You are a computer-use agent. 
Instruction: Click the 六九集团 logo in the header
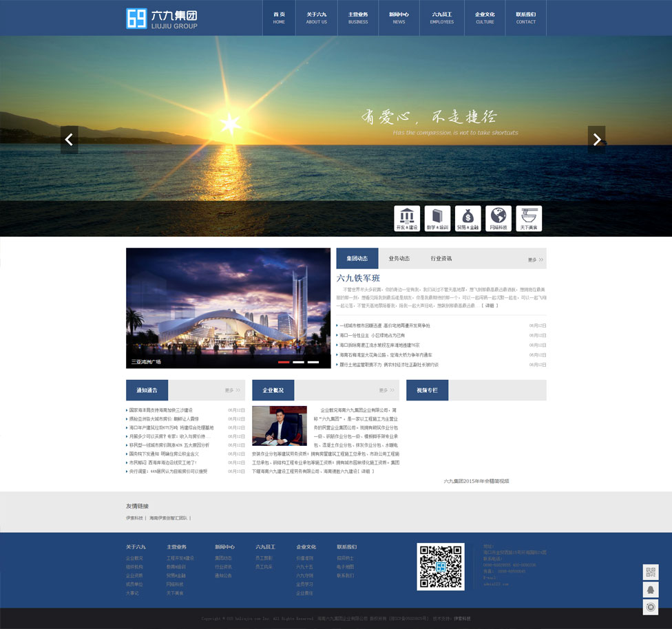(162, 19)
